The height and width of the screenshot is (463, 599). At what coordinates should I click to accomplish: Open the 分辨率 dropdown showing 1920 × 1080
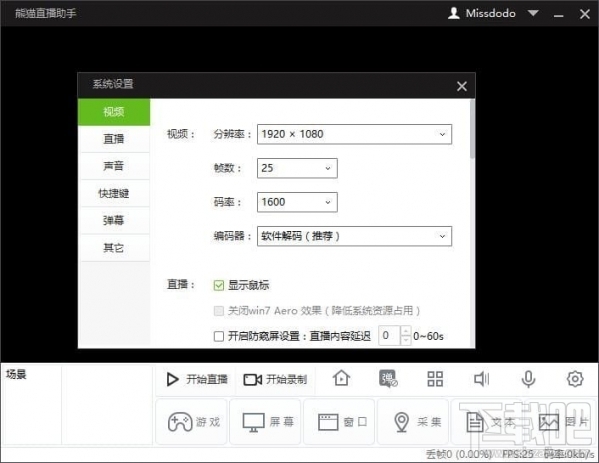pyautogui.click(x=354, y=134)
